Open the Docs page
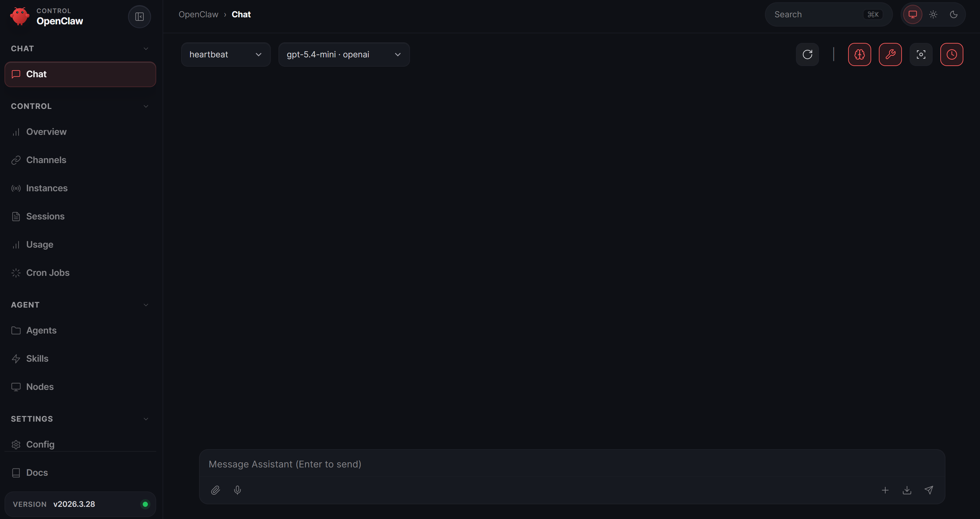This screenshot has width=980, height=519. (36, 472)
